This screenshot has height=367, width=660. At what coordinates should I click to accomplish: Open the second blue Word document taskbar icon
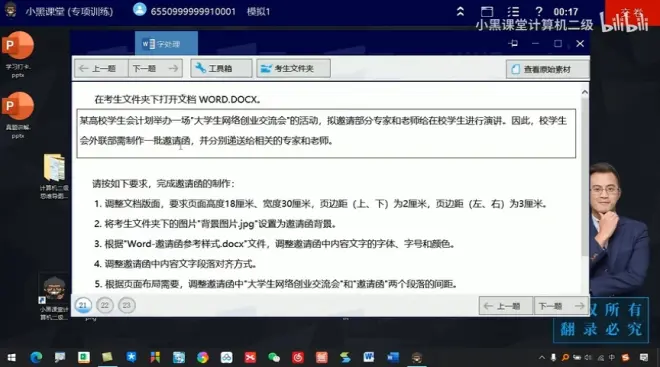(393, 357)
